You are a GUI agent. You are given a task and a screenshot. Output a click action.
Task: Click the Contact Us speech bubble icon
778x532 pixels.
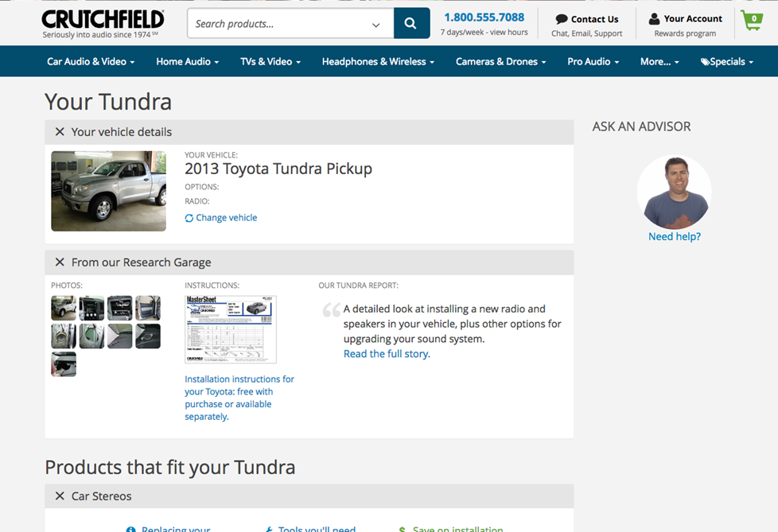click(x=561, y=19)
